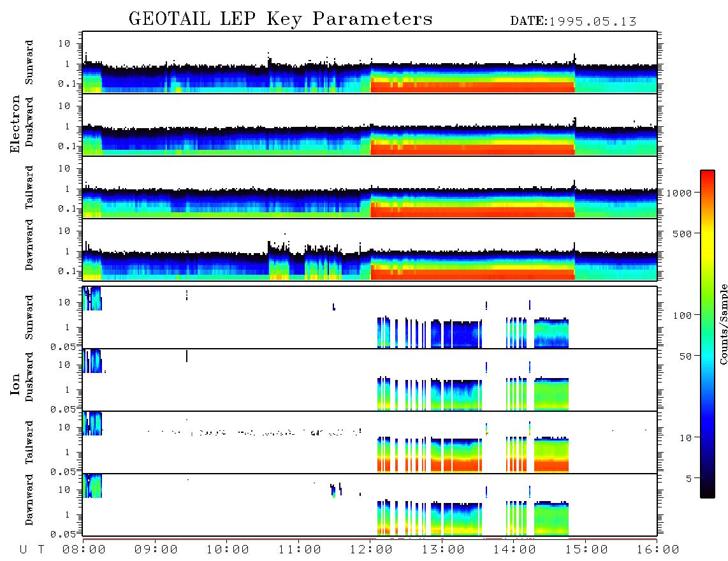Image resolution: width=728 pixels, height=561 pixels.
Task: Click the 'U T' axis label
Action: pos(32,550)
